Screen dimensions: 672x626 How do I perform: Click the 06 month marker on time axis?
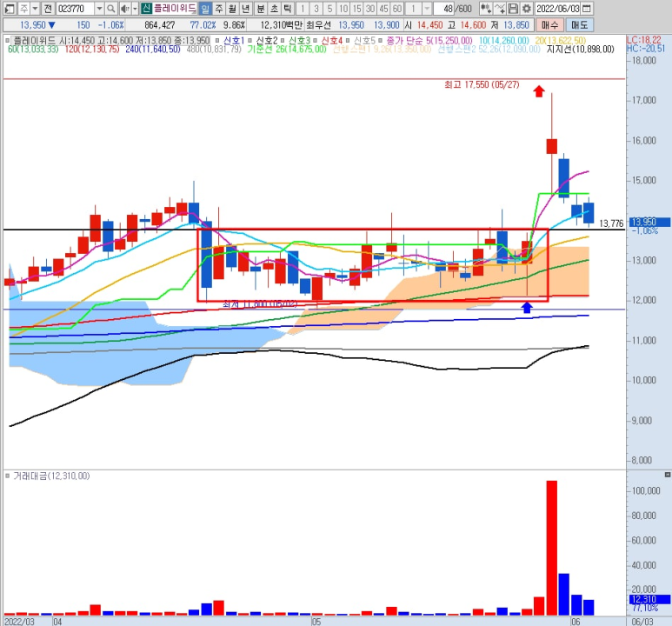(x=576, y=622)
